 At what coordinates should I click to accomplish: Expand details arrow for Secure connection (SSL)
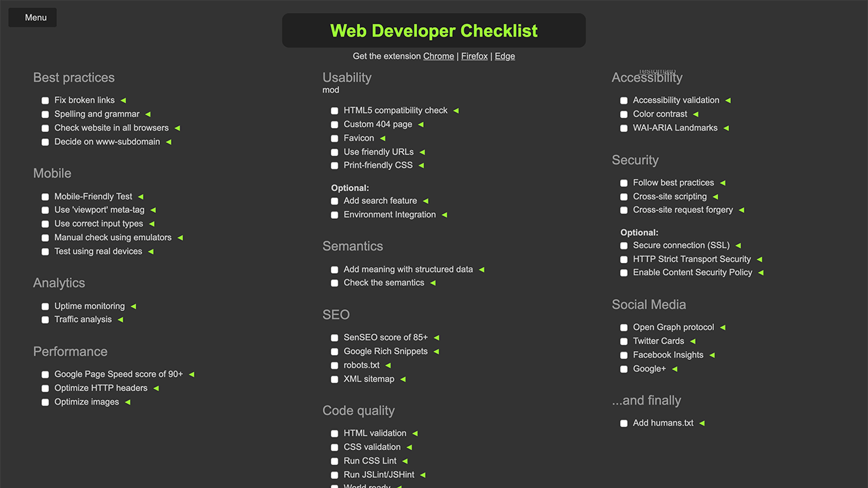pos(738,246)
